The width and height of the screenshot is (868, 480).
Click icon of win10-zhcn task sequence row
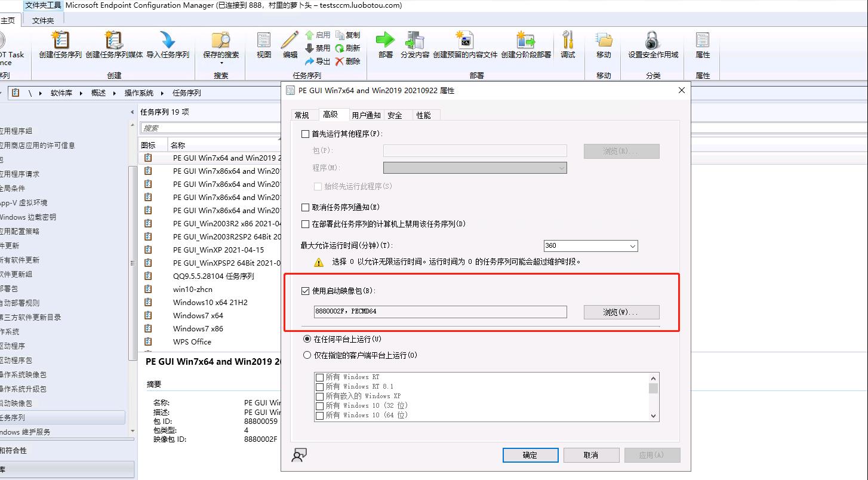pyautogui.click(x=148, y=289)
